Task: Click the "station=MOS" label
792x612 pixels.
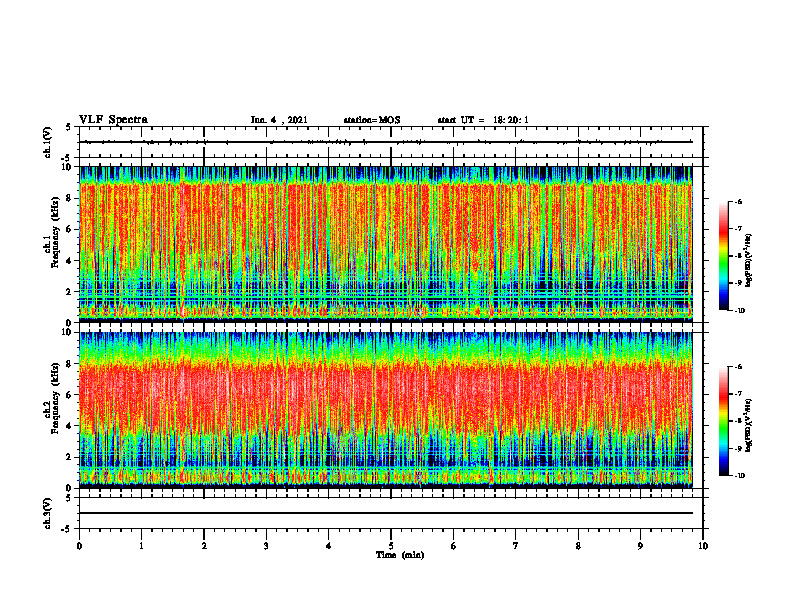Action: (372, 120)
